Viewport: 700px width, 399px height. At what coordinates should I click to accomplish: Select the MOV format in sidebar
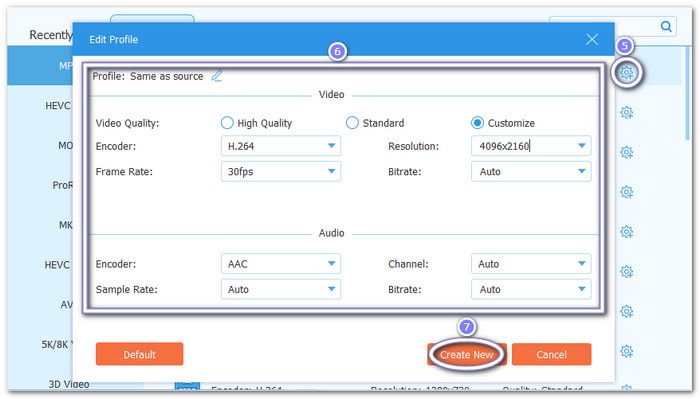(65, 145)
